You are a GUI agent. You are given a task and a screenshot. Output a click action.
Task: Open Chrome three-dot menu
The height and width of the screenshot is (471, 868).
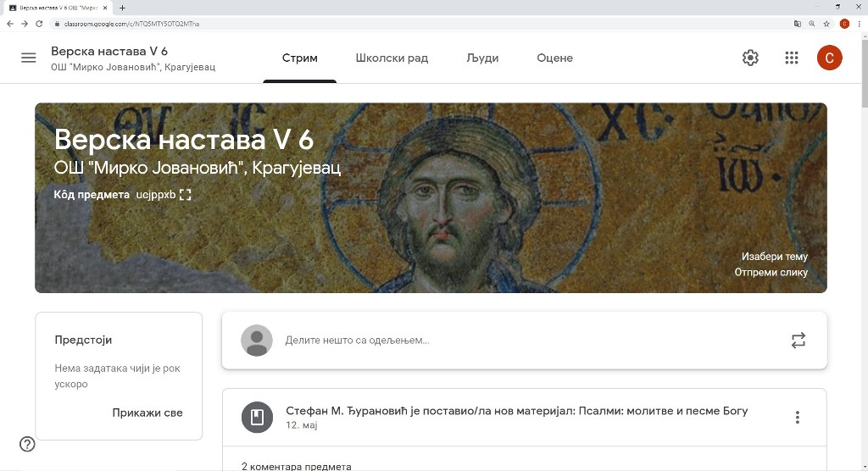[x=860, y=24]
